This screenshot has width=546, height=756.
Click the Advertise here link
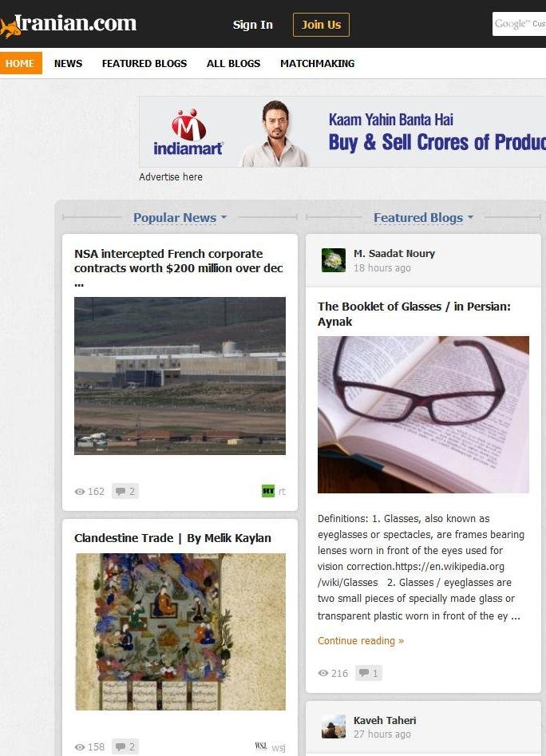[x=171, y=177]
